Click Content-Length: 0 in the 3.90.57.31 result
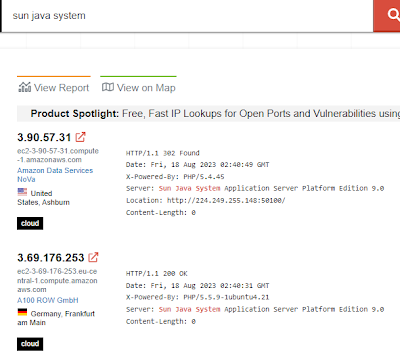The height and width of the screenshot is (361, 400). click(x=161, y=212)
